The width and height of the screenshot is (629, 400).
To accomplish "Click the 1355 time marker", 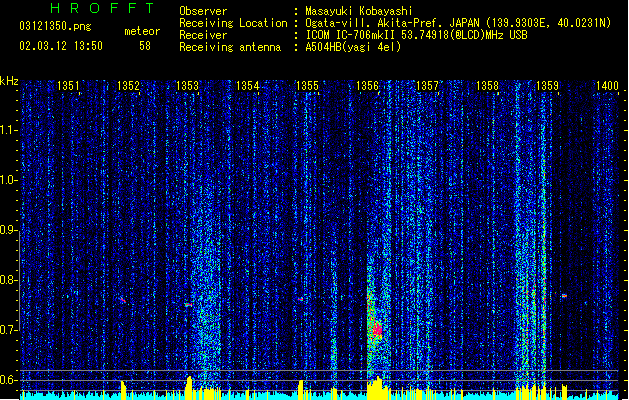I will (307, 86).
